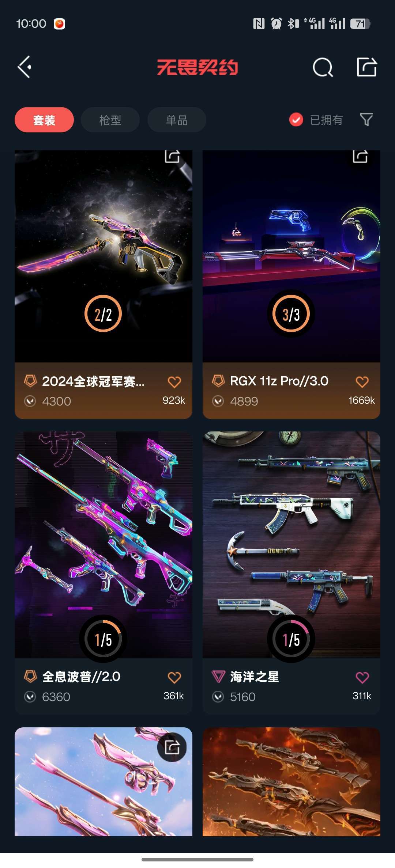Select the 套装 tab
Viewport: 395px width, 868px height.
coord(44,119)
